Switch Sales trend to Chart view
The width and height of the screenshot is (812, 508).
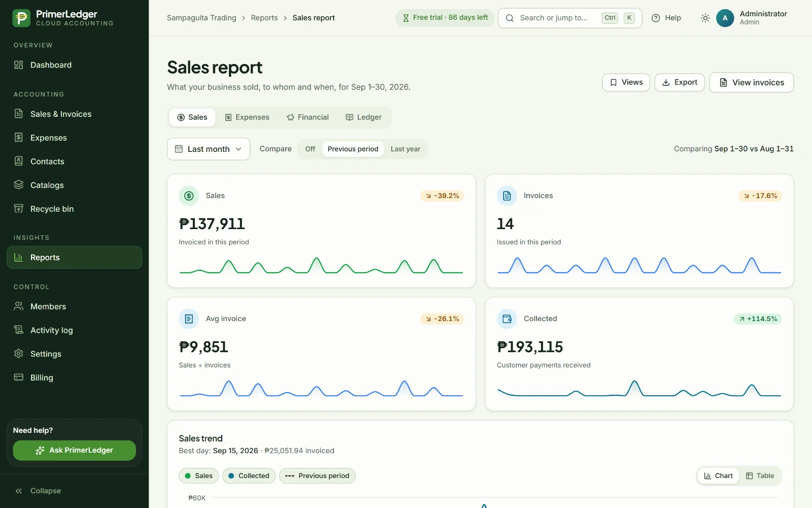[x=718, y=476]
